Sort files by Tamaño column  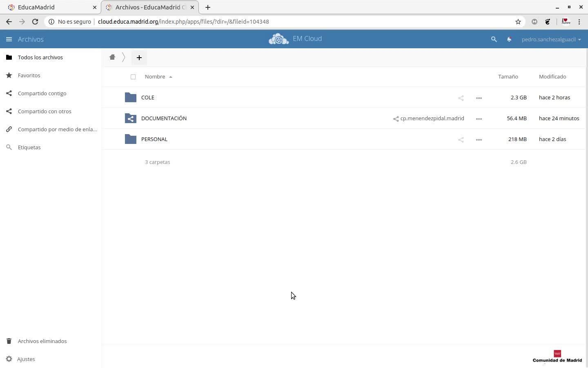point(508,76)
